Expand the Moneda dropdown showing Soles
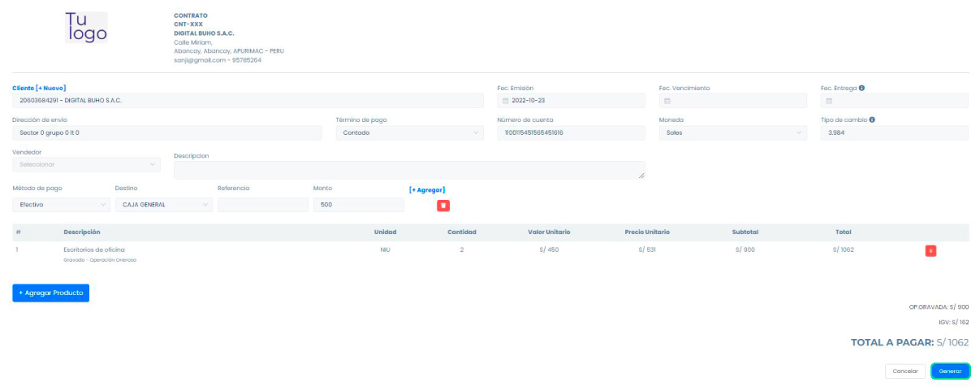The image size is (980, 391). (x=732, y=133)
